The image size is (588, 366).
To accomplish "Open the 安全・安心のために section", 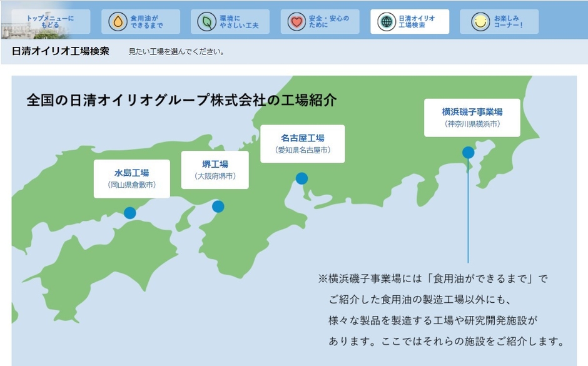I will [320, 20].
